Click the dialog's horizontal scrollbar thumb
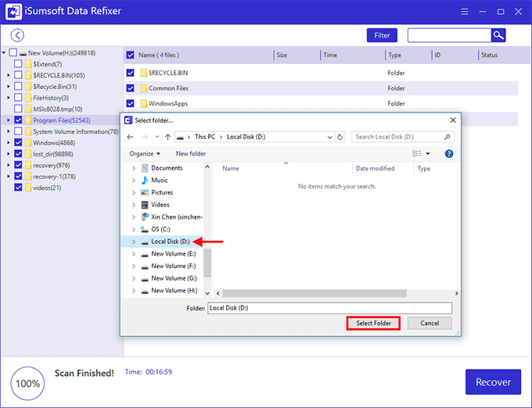 click(x=315, y=293)
